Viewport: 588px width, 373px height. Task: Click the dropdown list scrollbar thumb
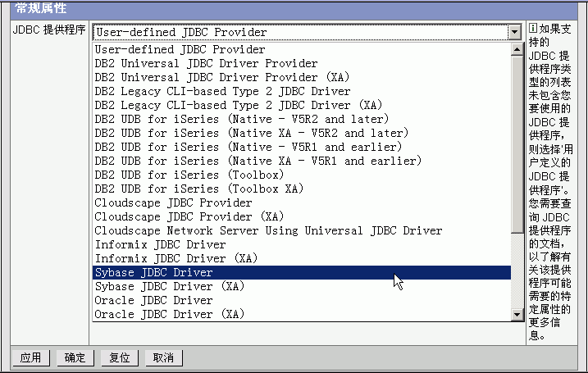517,144
